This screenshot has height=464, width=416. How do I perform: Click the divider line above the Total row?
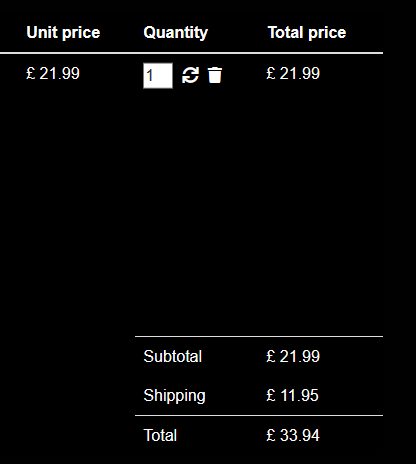259,415
